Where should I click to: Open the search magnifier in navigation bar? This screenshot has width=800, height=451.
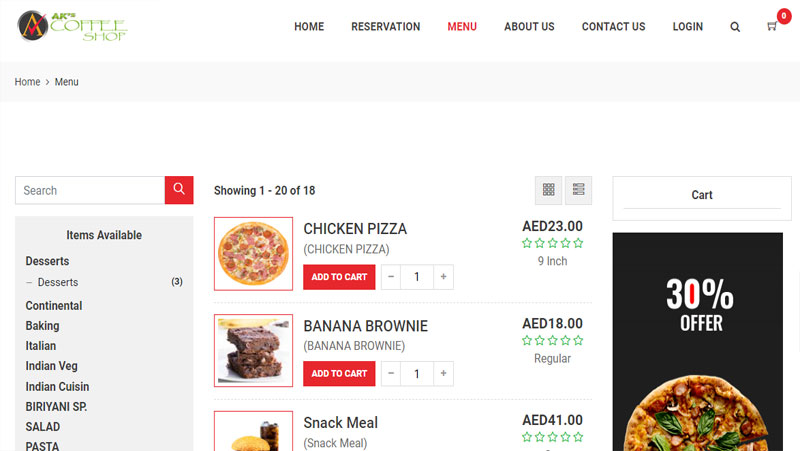[735, 27]
